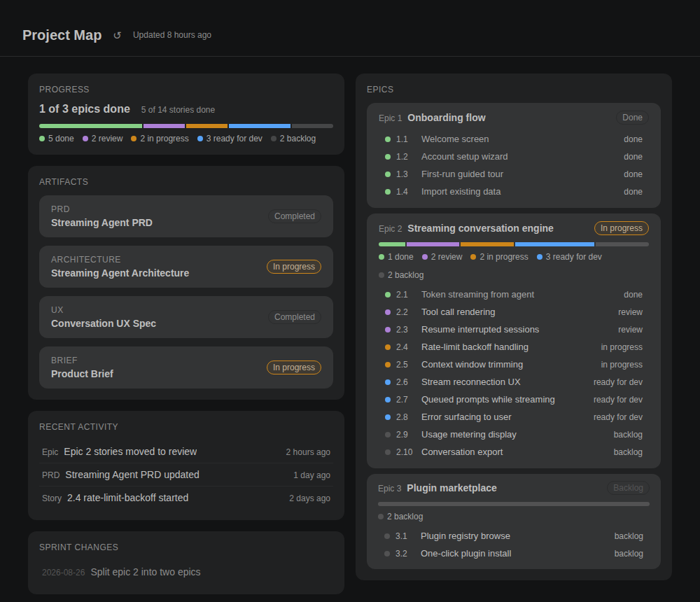Open story 1.3 First-run guided tour
The height and width of the screenshot is (602, 700).
(513, 174)
